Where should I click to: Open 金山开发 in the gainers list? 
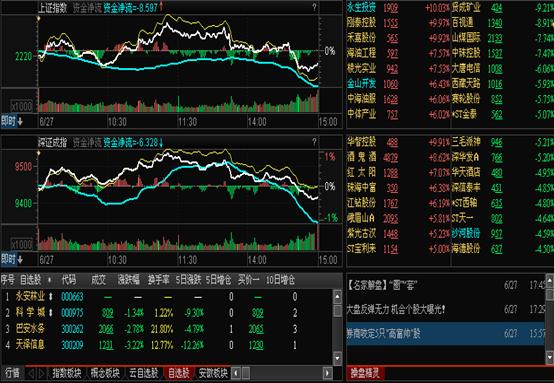(x=361, y=84)
